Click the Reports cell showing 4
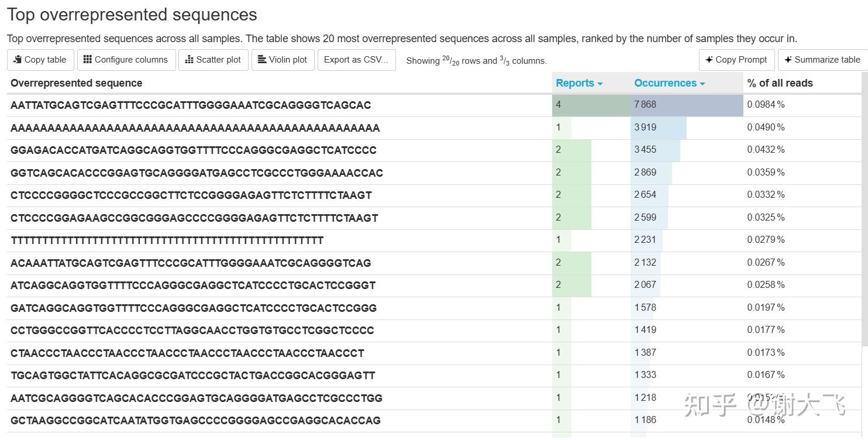The height and width of the screenshot is (440, 868). 591,105
